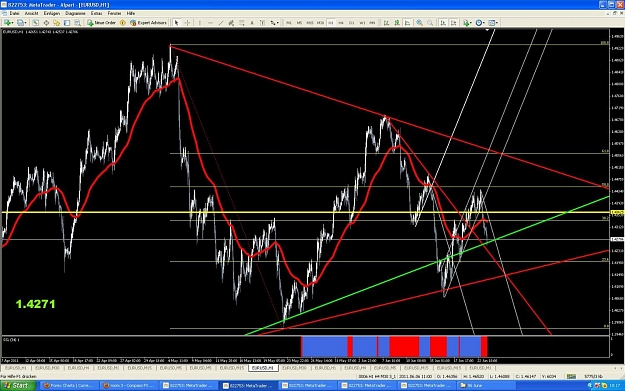Insert a text label tool

(x=262, y=23)
